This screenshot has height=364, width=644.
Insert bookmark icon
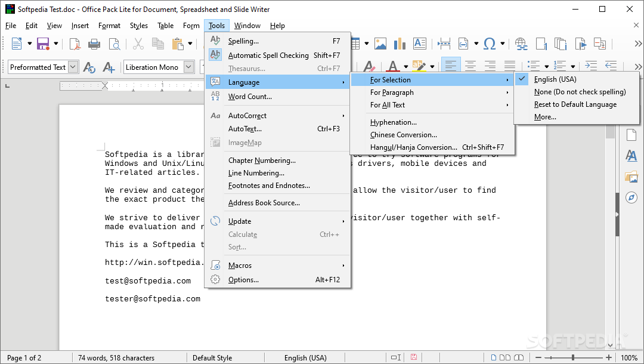click(580, 44)
